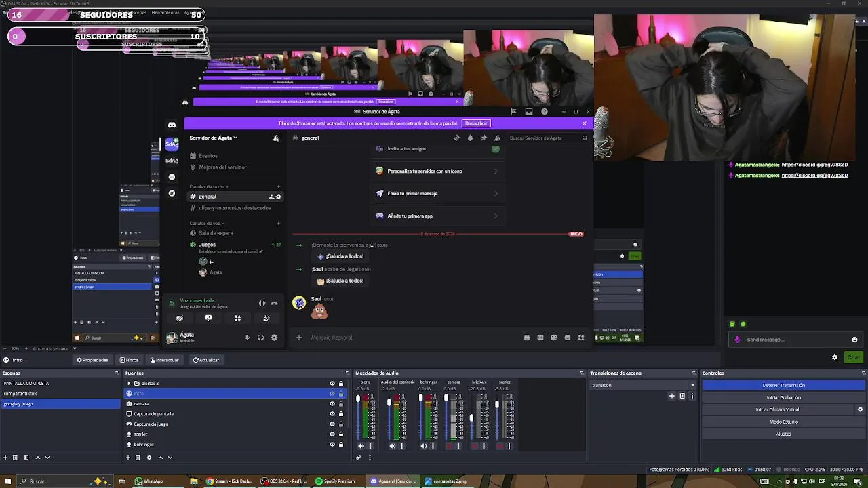Add a scene transition with plus

(x=672, y=396)
